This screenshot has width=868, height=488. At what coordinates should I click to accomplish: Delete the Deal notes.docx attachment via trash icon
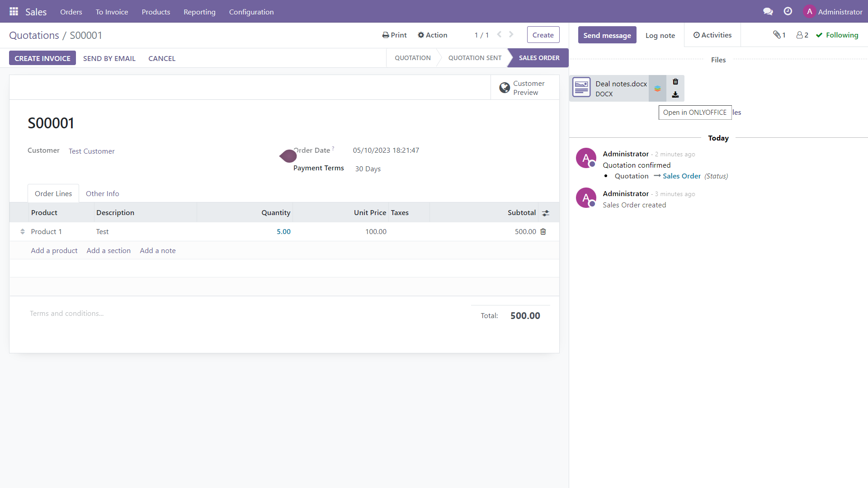pos(675,82)
